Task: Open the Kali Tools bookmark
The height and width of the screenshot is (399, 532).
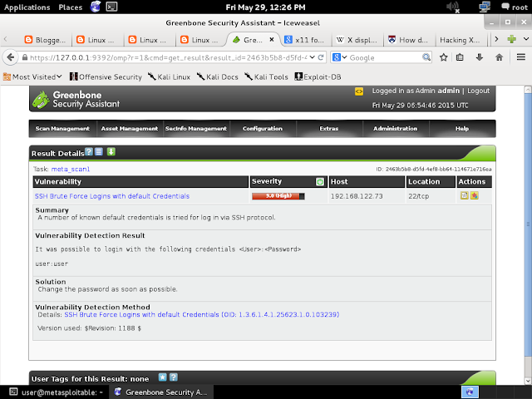Action: (x=266, y=77)
